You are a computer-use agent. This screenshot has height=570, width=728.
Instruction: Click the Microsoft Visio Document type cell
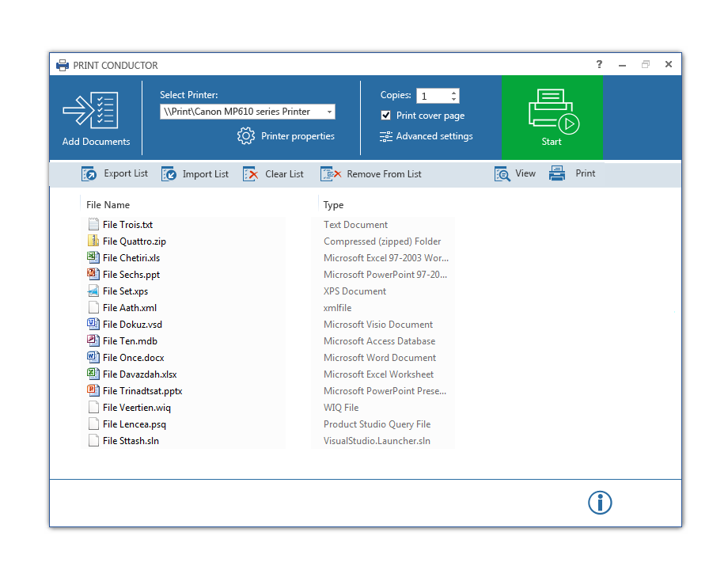pos(378,325)
